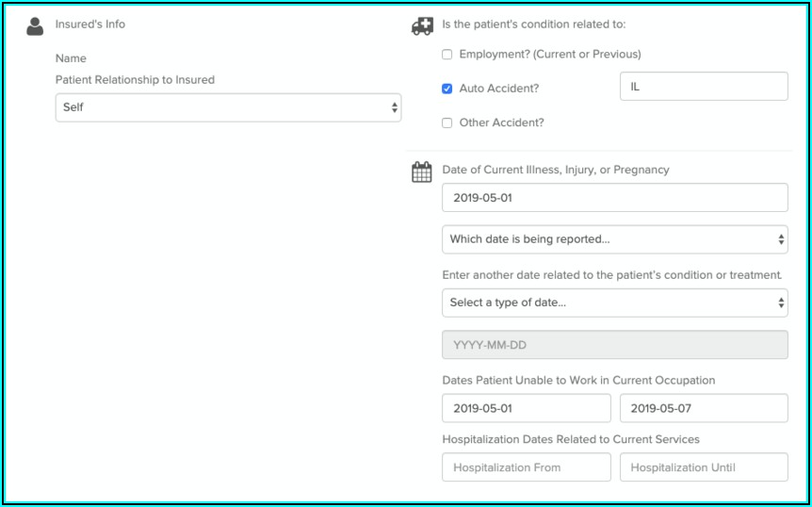
Task: Tick the Other Accident checkbox
Action: (447, 123)
